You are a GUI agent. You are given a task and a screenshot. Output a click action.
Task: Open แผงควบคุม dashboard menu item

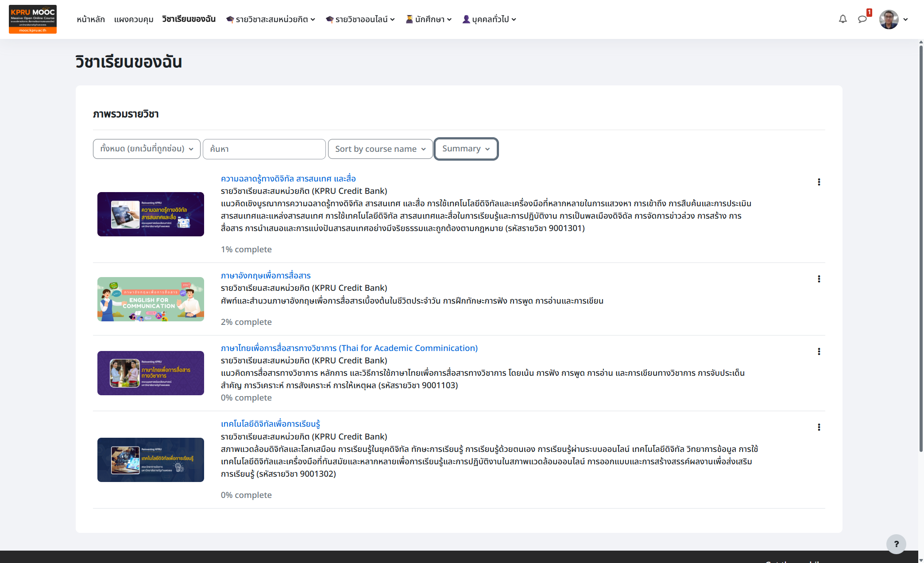134,19
